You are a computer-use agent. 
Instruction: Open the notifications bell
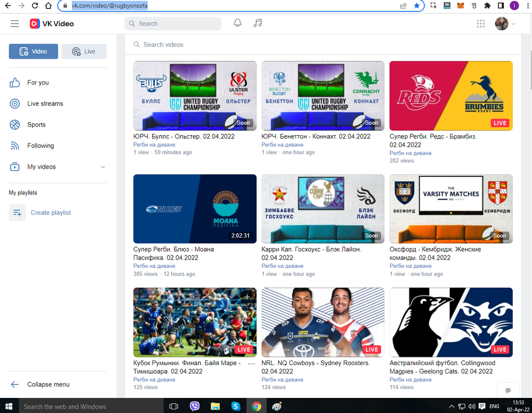tap(237, 23)
